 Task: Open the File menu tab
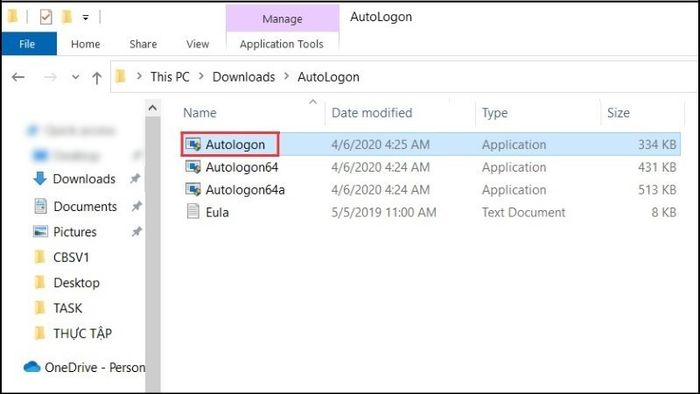point(27,44)
